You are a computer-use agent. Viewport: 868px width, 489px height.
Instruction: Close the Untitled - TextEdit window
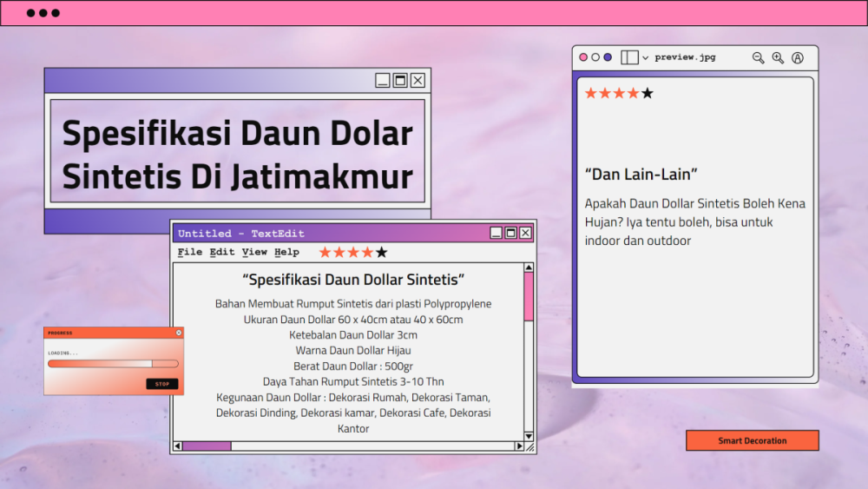pyautogui.click(x=525, y=233)
